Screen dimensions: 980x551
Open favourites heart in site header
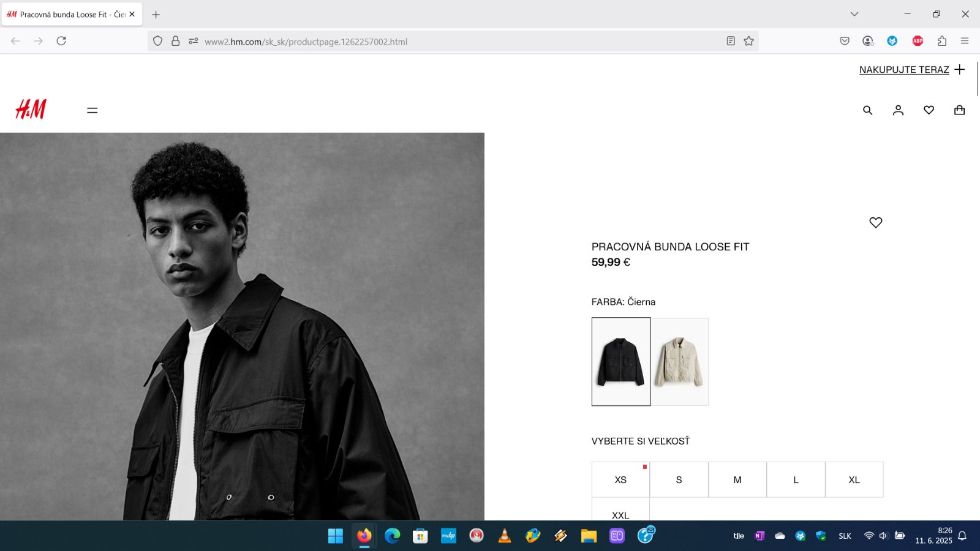929,110
